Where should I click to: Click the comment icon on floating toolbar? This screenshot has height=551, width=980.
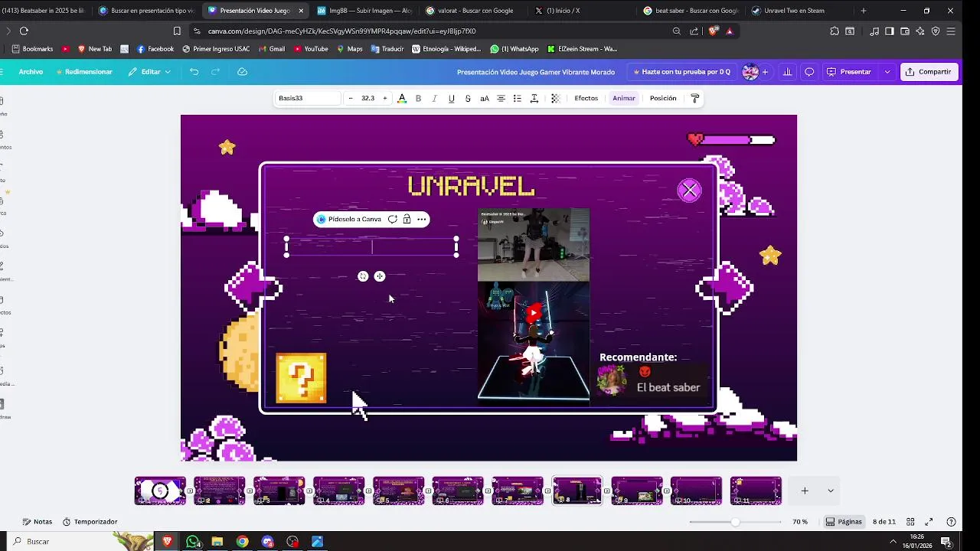(392, 219)
